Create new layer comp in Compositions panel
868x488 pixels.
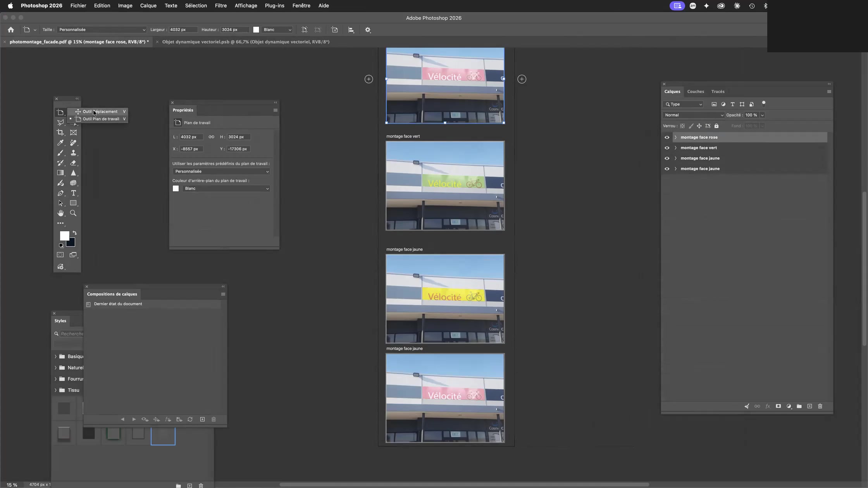point(202,419)
